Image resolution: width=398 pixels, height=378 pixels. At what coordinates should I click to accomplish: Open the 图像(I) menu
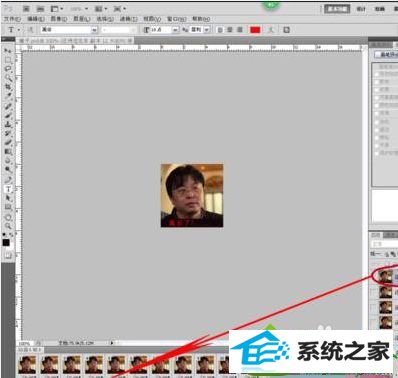(59, 19)
